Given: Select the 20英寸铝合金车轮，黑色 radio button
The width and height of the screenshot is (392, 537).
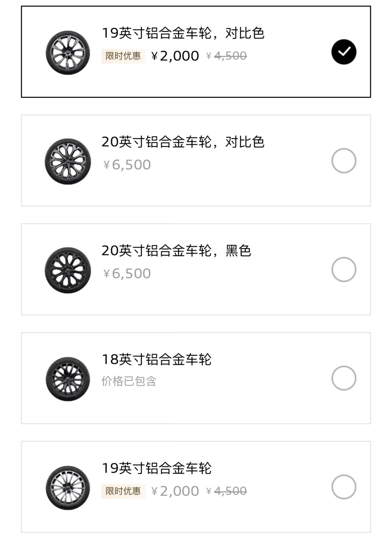Looking at the screenshot, I should click(344, 270).
